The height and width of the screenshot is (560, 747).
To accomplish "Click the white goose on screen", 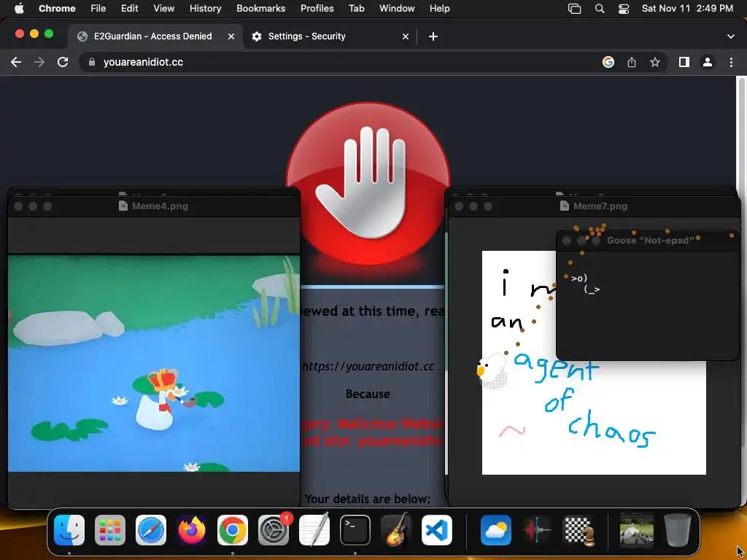I will (x=491, y=370).
